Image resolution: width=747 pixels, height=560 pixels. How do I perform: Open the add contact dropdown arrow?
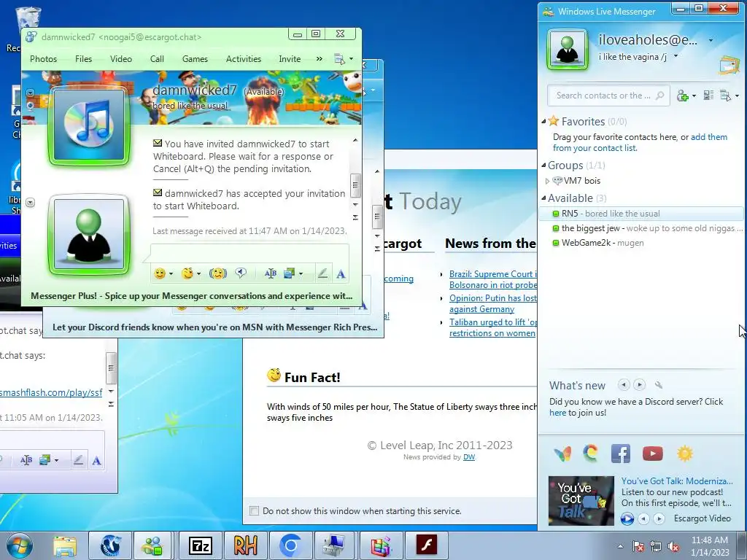694,96
